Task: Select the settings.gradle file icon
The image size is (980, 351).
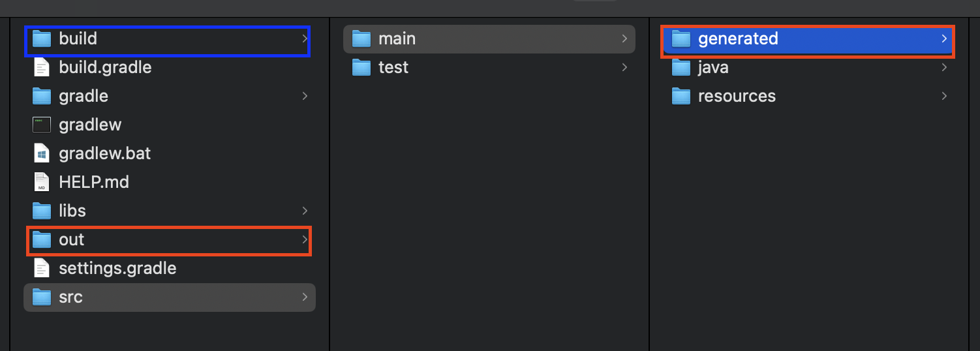Action: click(42, 268)
